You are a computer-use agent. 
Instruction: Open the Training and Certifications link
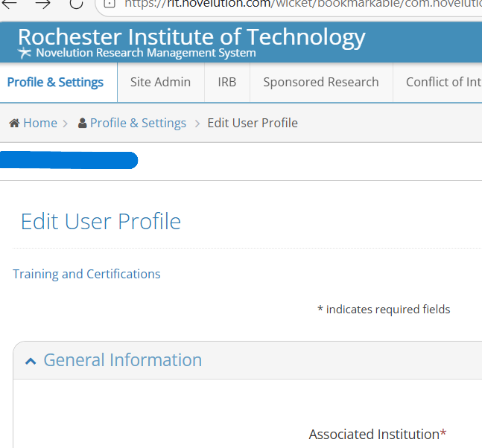(x=86, y=274)
